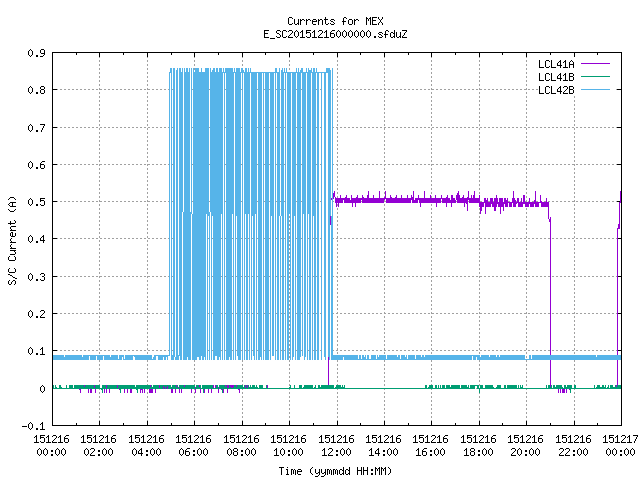
Task: Click the dense blue LCL42B oscillation block
Action: point(251,214)
